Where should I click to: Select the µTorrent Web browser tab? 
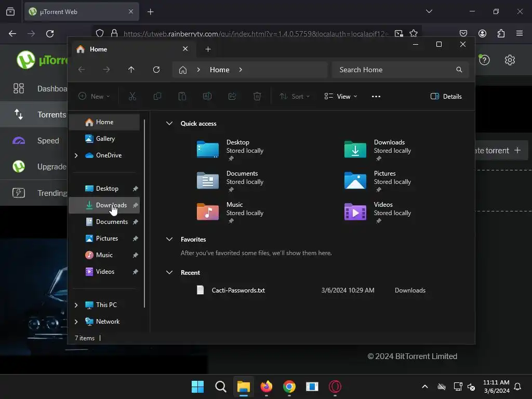pyautogui.click(x=82, y=11)
